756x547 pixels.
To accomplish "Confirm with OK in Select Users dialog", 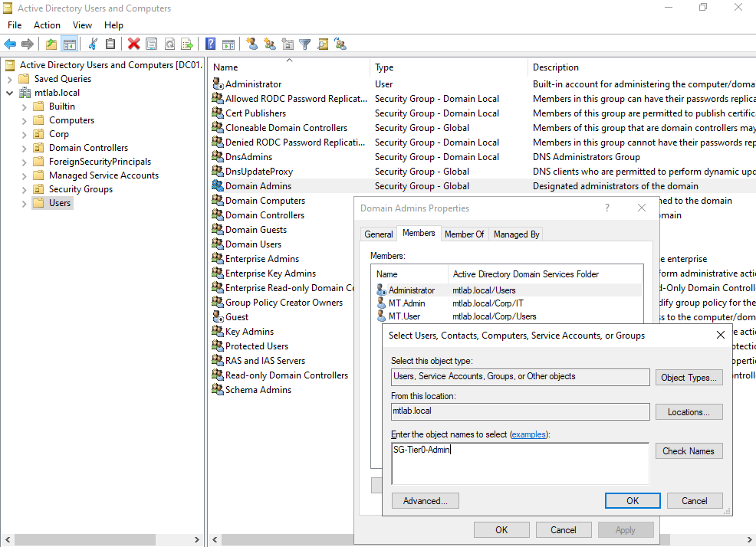I will (x=633, y=501).
